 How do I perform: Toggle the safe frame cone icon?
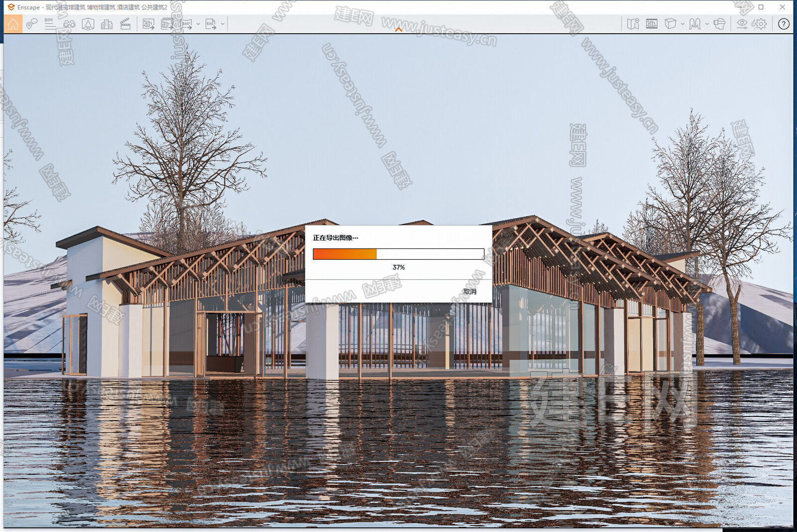(x=88, y=24)
